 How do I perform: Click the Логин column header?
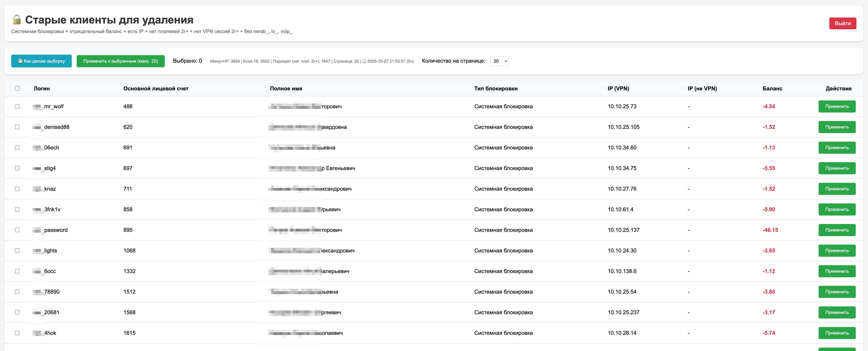tap(41, 89)
